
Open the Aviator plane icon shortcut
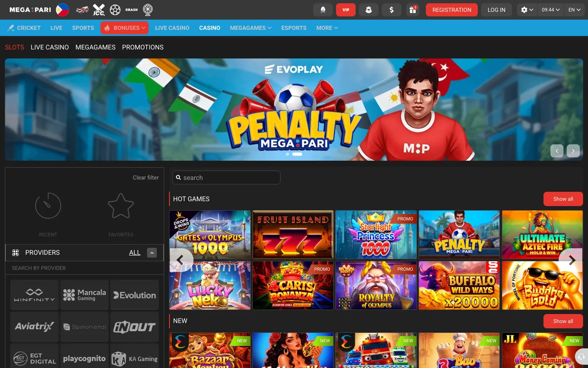click(82, 10)
